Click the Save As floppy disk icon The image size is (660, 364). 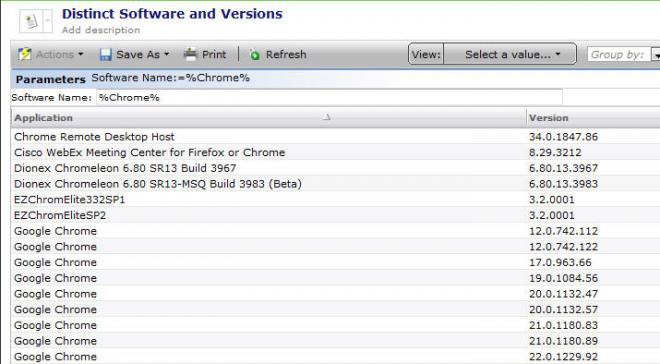105,55
